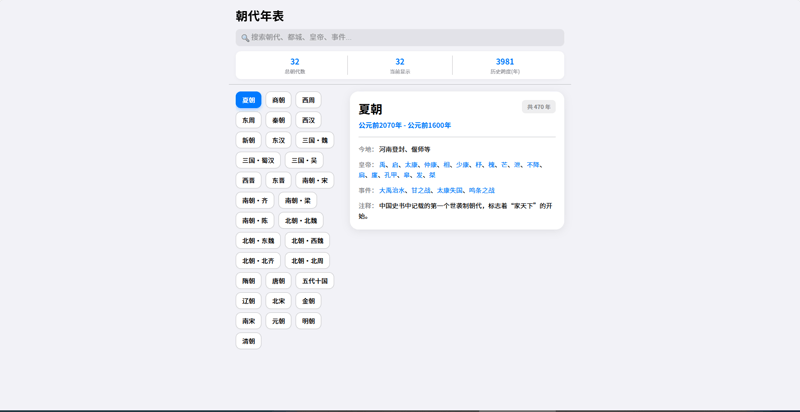
Task: Select the 唐朝 dynasty chip
Action: pos(279,281)
